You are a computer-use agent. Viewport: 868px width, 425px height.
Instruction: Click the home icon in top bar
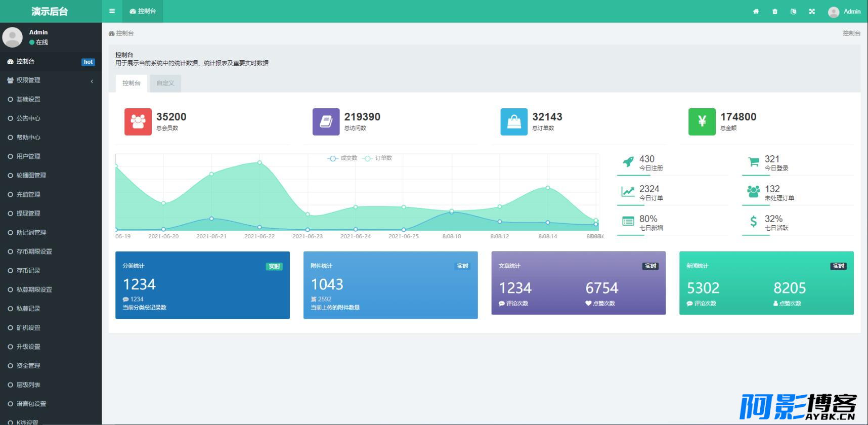(756, 11)
